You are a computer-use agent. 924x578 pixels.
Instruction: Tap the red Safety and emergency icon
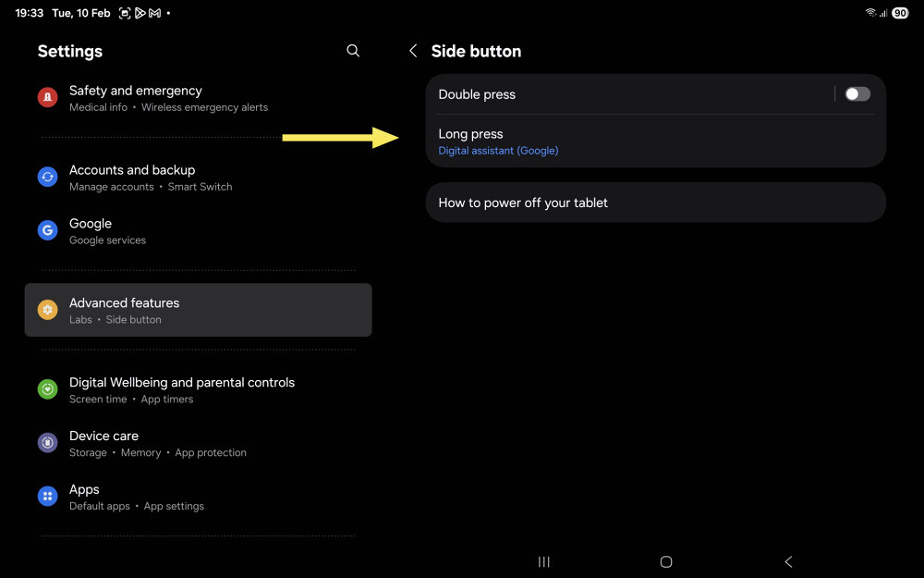click(48, 97)
